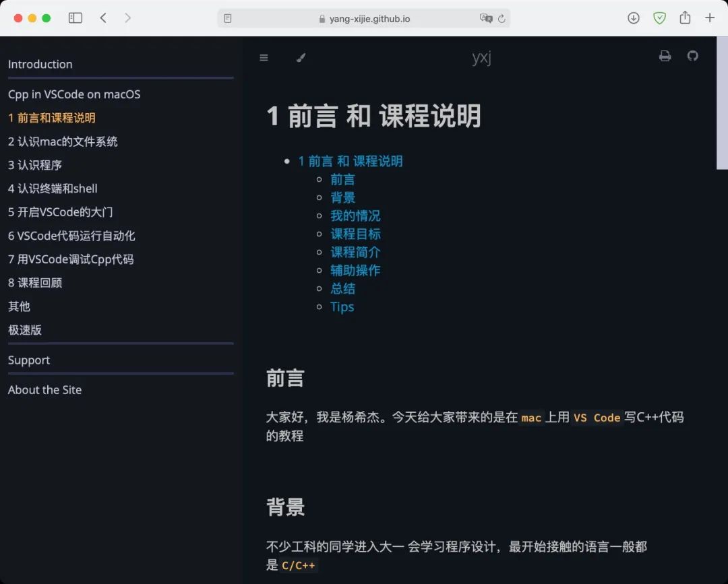Jump to 我的情况 section link

click(355, 216)
